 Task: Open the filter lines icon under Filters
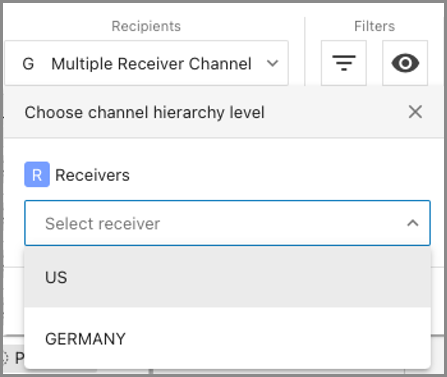tap(344, 63)
